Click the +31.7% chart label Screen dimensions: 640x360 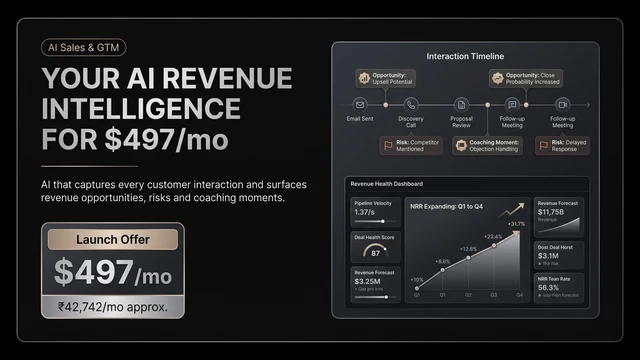516,224
